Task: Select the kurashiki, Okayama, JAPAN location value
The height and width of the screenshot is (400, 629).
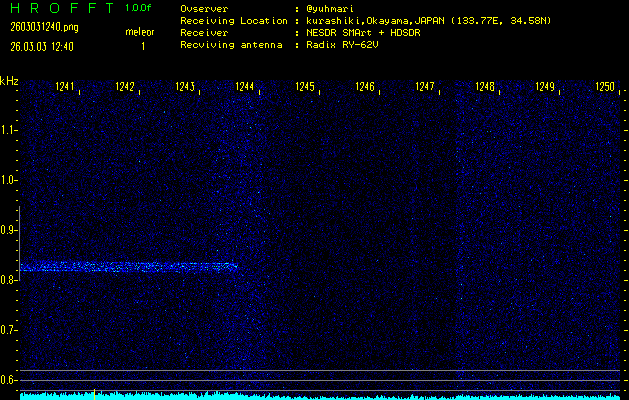Action: click(x=428, y=21)
